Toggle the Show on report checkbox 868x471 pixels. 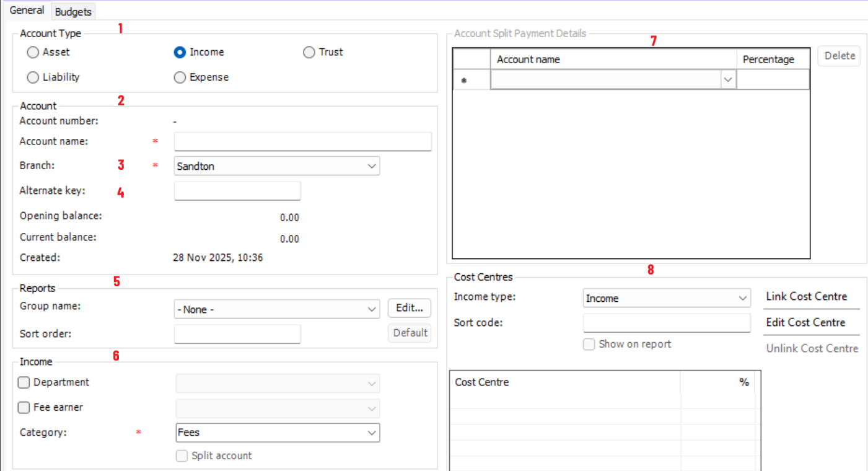coord(589,345)
